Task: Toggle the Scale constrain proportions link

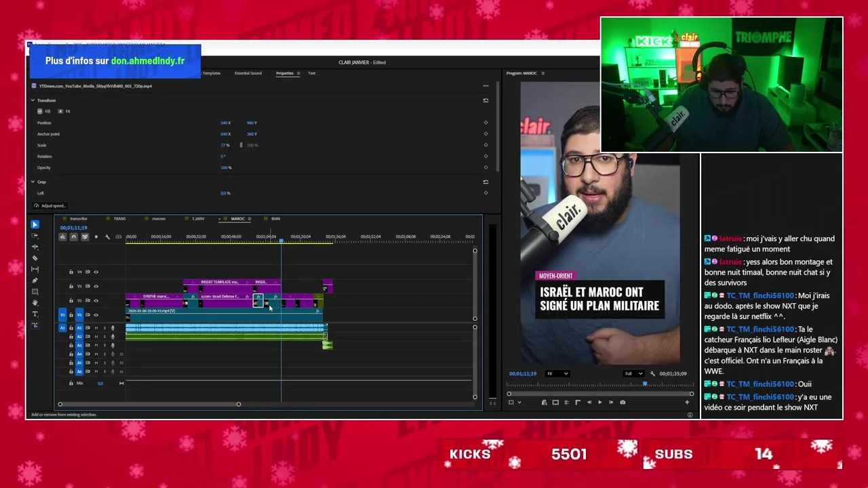Action: [x=241, y=145]
